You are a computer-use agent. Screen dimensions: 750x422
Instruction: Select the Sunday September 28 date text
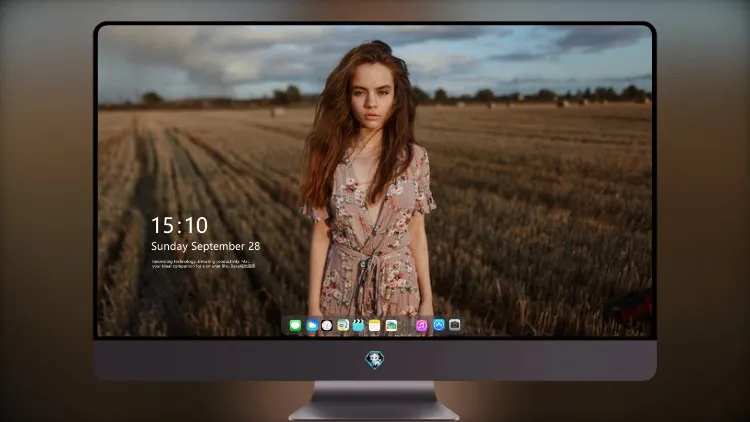tap(206, 246)
